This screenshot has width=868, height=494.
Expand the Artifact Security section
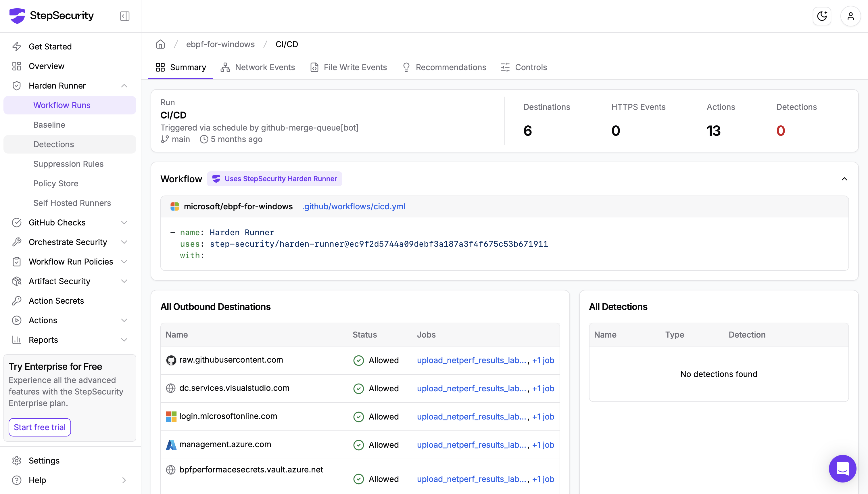click(x=124, y=281)
